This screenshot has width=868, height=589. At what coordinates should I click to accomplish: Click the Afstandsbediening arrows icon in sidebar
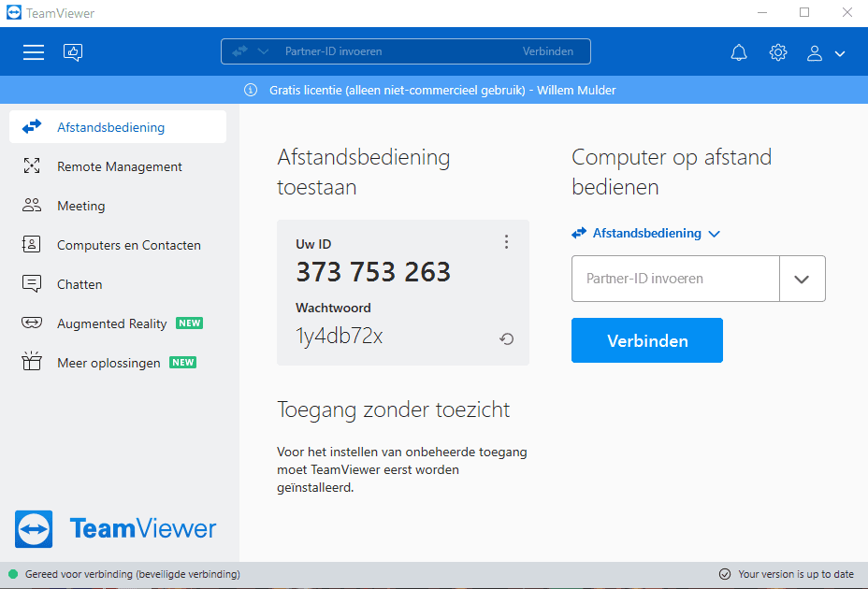pos(32,127)
